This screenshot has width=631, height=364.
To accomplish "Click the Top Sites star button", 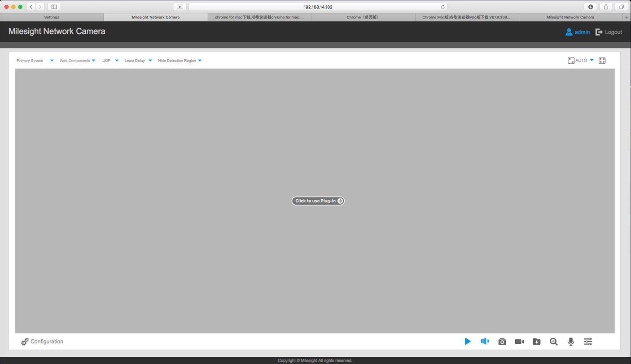I will click(180, 7).
